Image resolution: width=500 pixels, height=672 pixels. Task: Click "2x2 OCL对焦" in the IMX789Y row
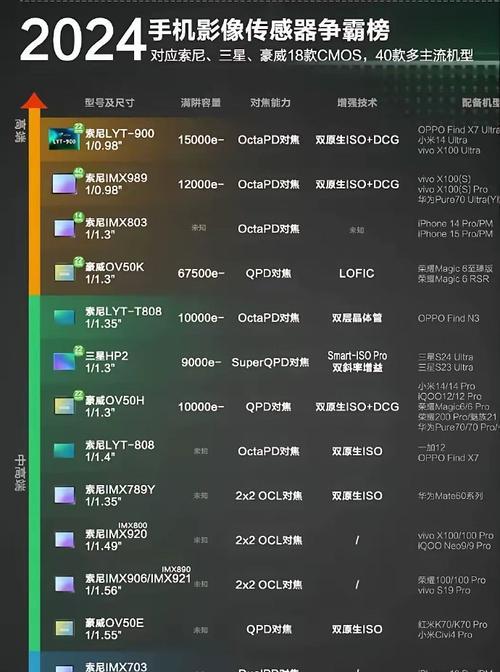point(269,496)
